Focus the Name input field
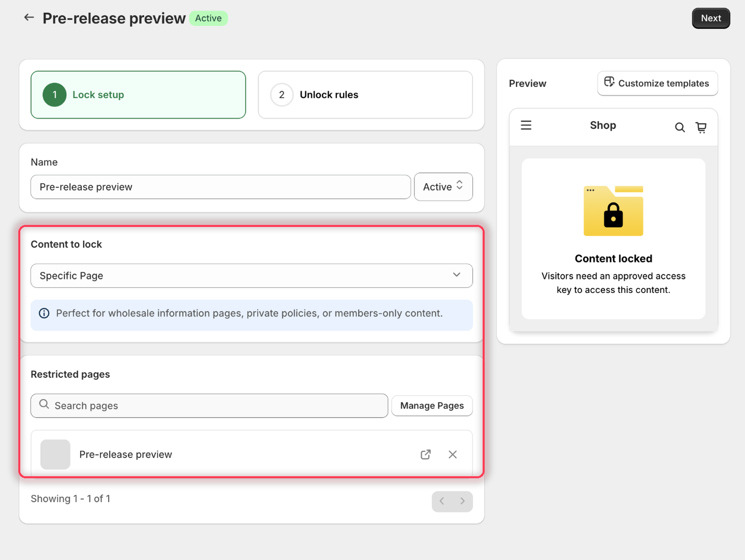 click(221, 187)
